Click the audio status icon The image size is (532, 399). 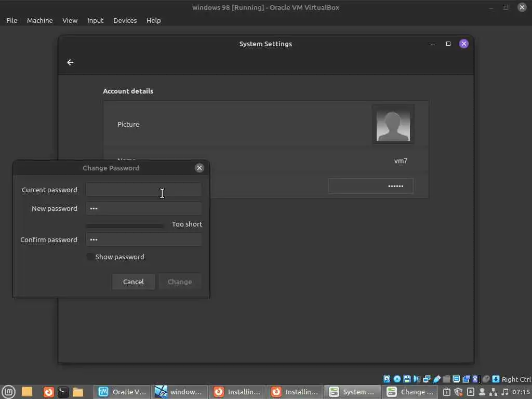coord(417,379)
